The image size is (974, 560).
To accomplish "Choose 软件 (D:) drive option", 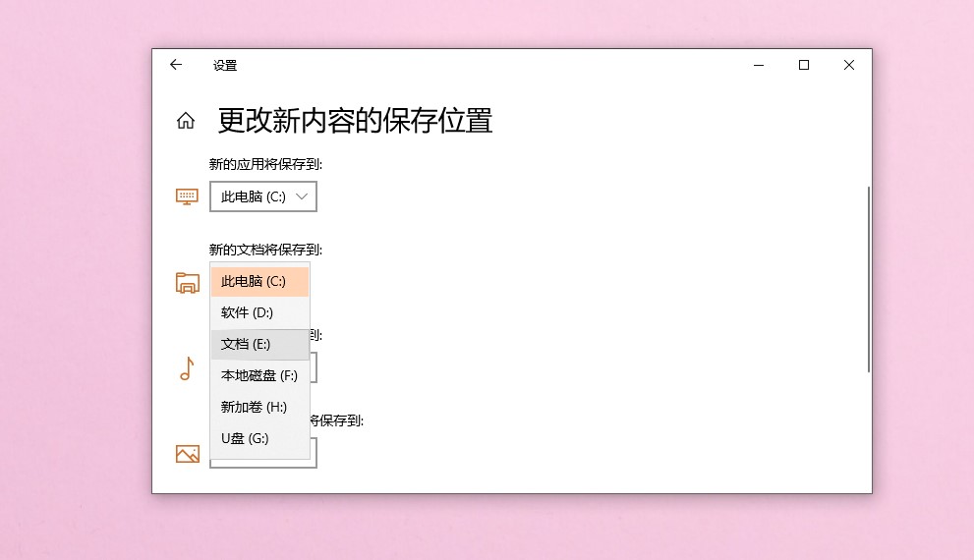I will [259, 312].
